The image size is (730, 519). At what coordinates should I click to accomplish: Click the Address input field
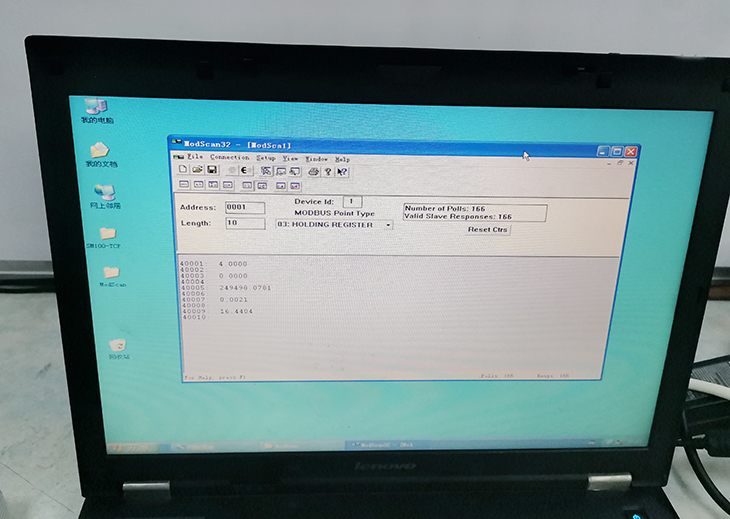[244, 208]
